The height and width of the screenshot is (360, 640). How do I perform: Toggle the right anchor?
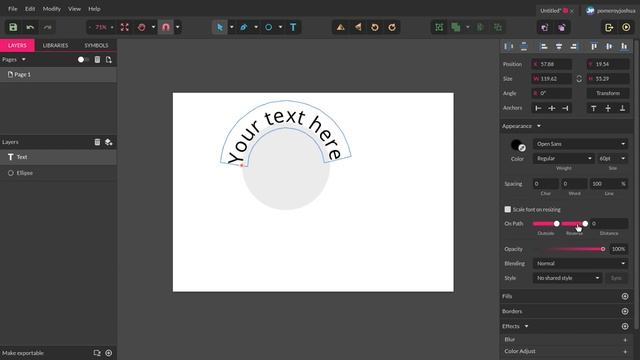pos(565,108)
